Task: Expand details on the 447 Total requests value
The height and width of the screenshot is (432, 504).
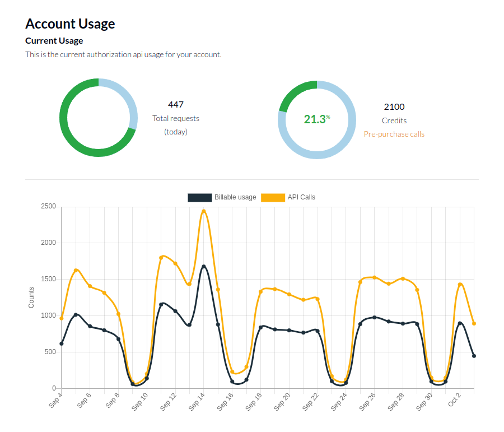Action: pyautogui.click(x=175, y=105)
